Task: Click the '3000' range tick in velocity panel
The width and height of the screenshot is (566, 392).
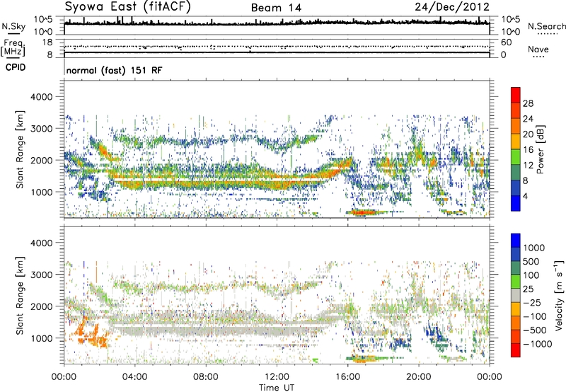Action: click(41, 275)
